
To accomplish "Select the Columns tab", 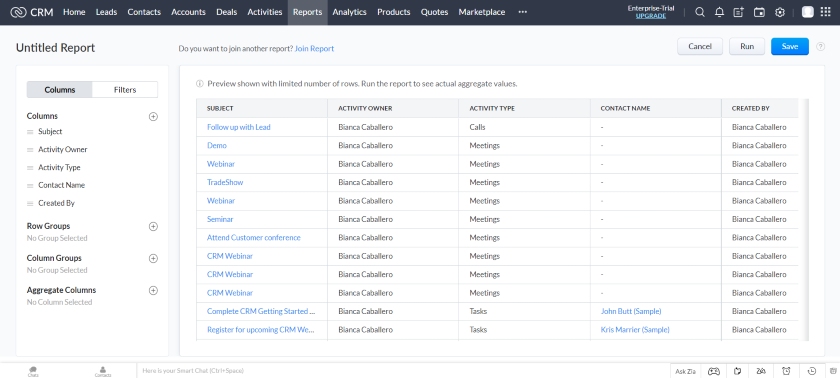I will click(x=59, y=90).
